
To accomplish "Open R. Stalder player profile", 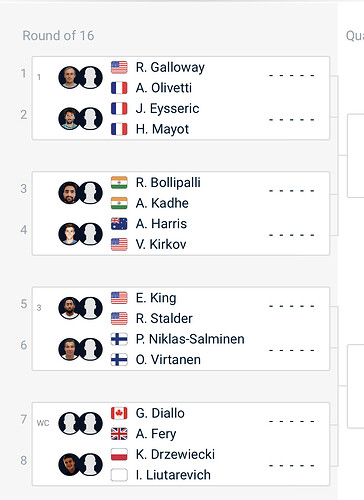I will (164, 318).
